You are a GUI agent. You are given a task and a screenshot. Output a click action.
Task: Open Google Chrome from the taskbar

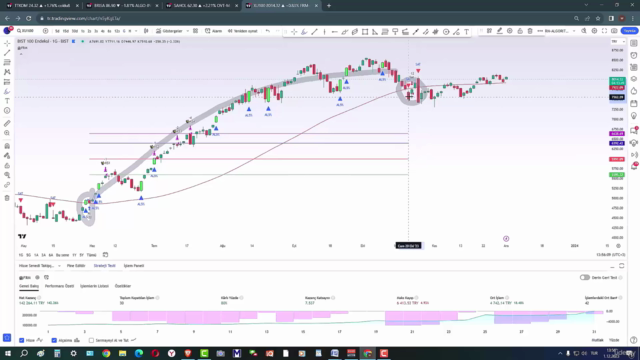coord(106,353)
